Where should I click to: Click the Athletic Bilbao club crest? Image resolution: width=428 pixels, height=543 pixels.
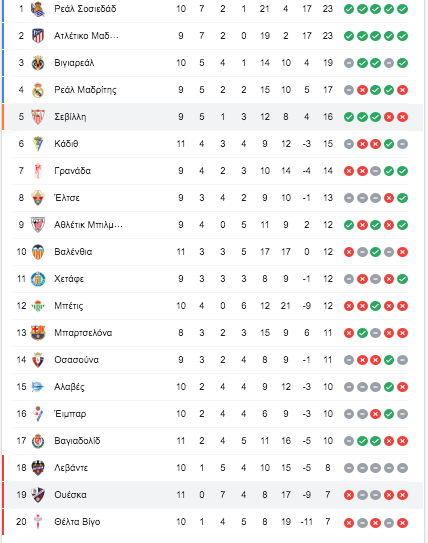pos(38,225)
